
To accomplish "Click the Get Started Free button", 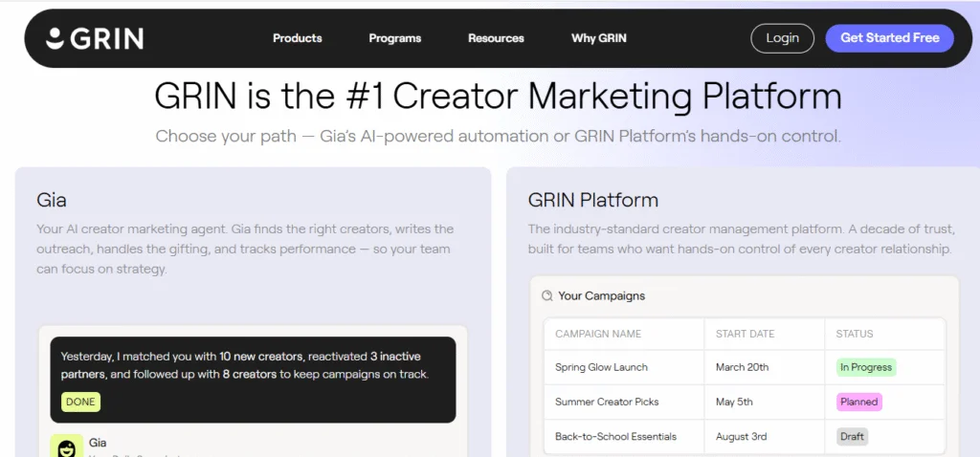I will [x=889, y=38].
